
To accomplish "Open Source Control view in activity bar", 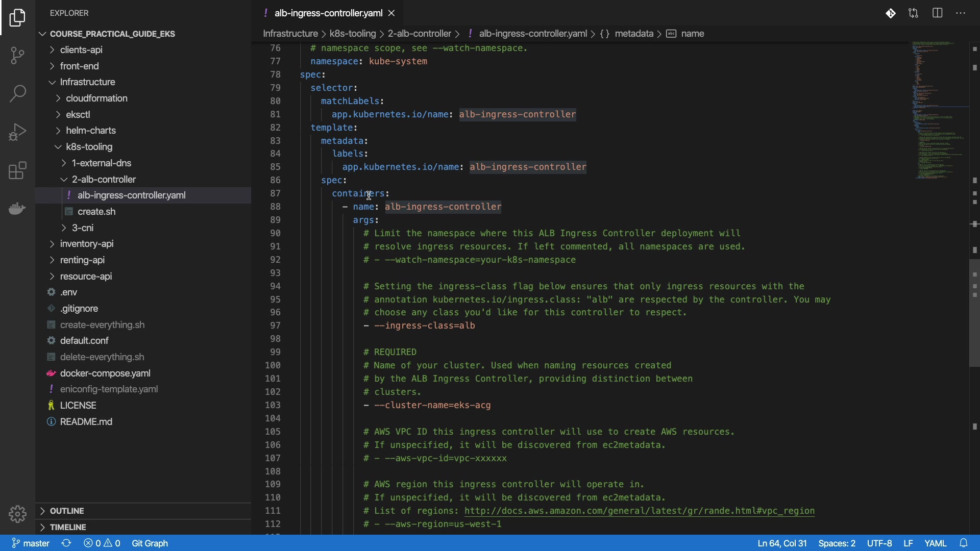I will [x=17, y=56].
